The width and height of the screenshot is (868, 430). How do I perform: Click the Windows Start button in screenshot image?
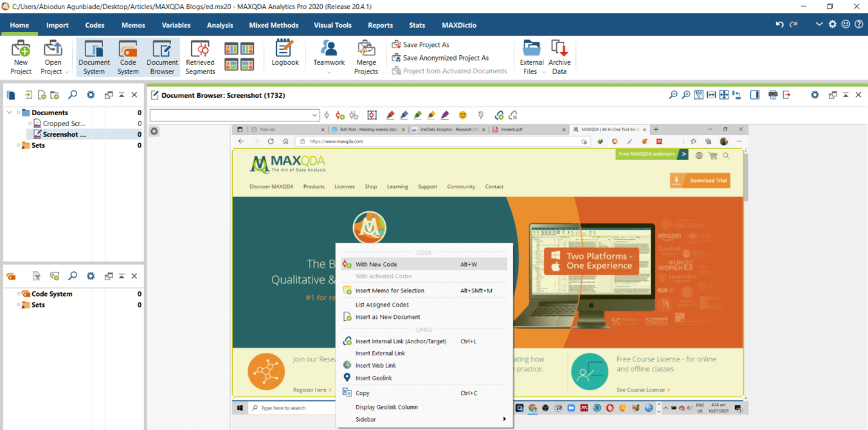coord(240,408)
